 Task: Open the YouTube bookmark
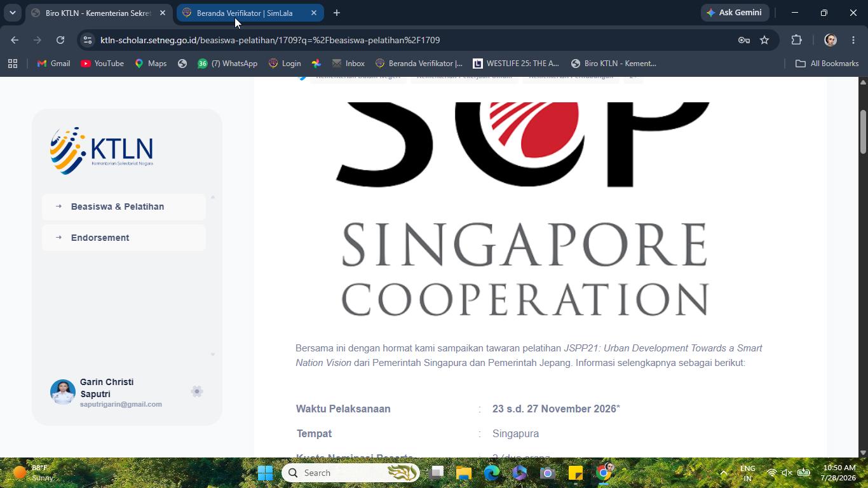[102, 64]
